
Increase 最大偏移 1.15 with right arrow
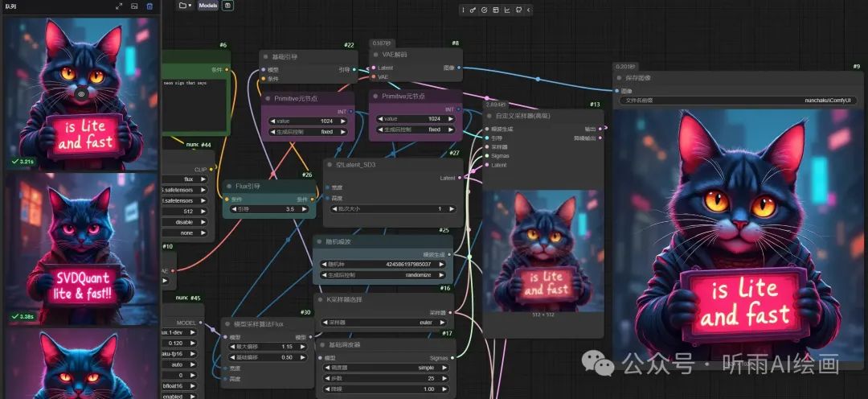pos(304,347)
